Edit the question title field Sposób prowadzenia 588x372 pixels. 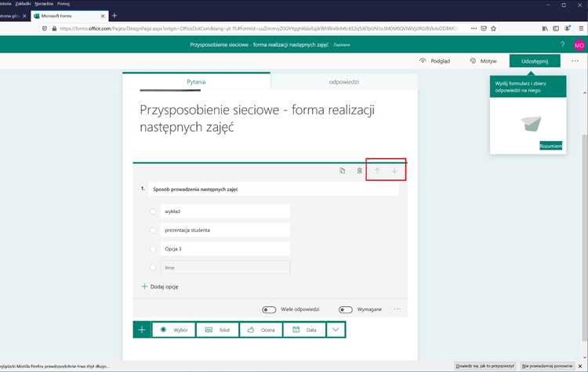[274, 190]
